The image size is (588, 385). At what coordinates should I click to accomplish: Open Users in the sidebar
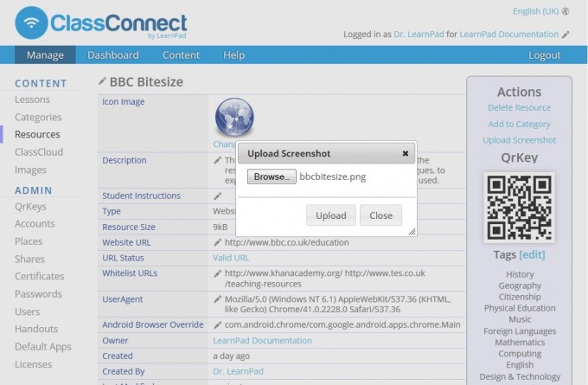click(28, 311)
